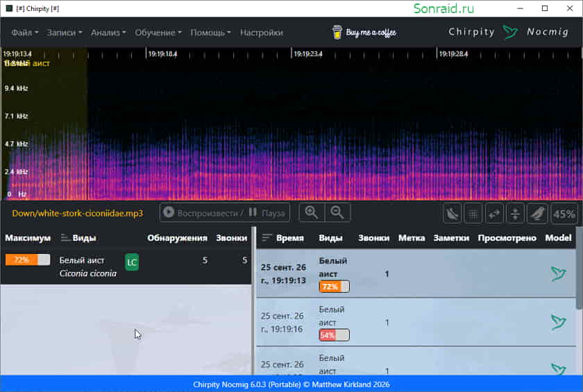Click results table Виды column header
The image size is (583, 392).
pyautogui.click(x=330, y=238)
